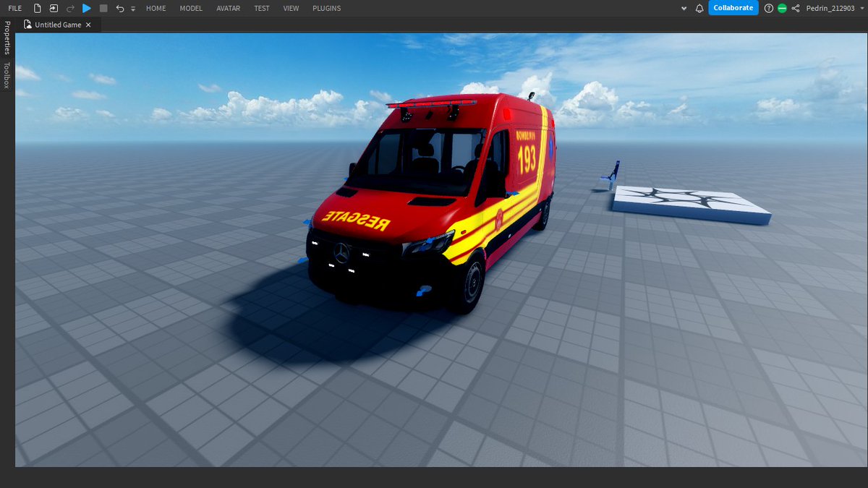Click the New file icon
The height and width of the screenshot is (488, 868).
click(x=38, y=9)
